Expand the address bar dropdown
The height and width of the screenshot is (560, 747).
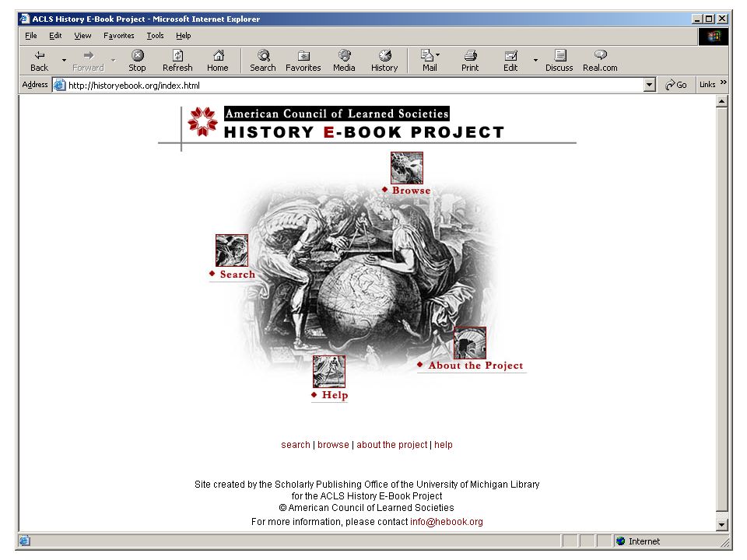pos(649,86)
